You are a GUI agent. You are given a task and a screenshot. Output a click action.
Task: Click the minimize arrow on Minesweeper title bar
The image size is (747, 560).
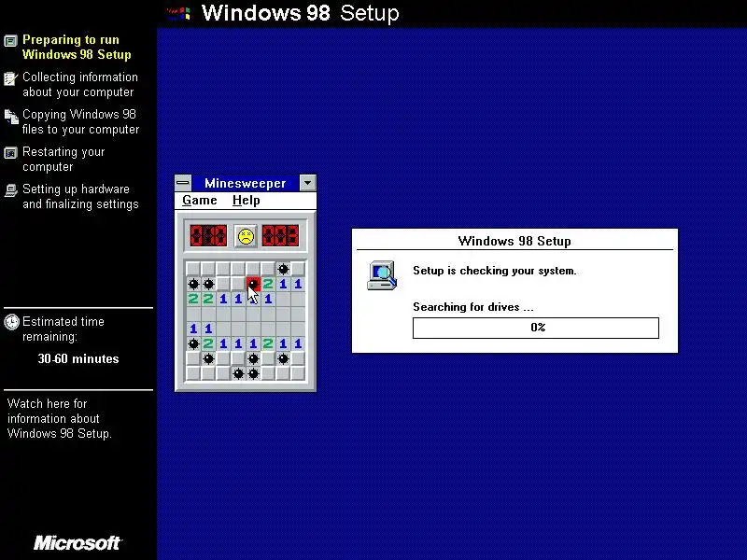click(308, 183)
